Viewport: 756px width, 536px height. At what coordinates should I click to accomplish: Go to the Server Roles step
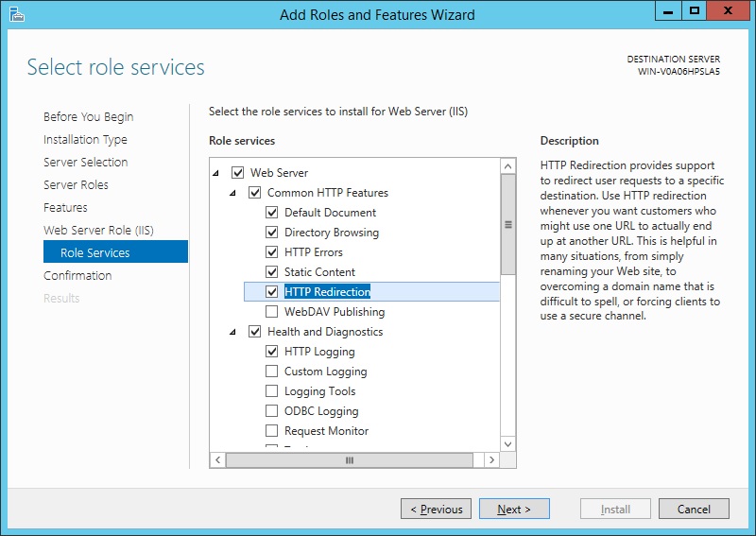[x=76, y=184]
